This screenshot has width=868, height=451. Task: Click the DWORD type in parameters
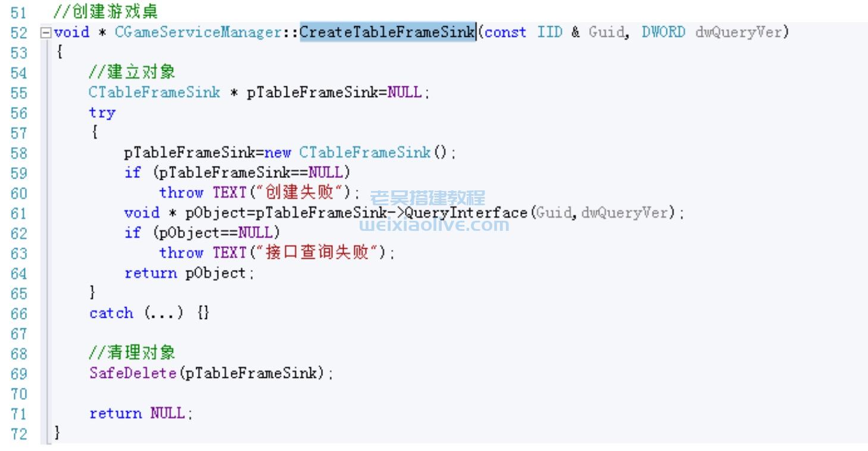pos(663,32)
